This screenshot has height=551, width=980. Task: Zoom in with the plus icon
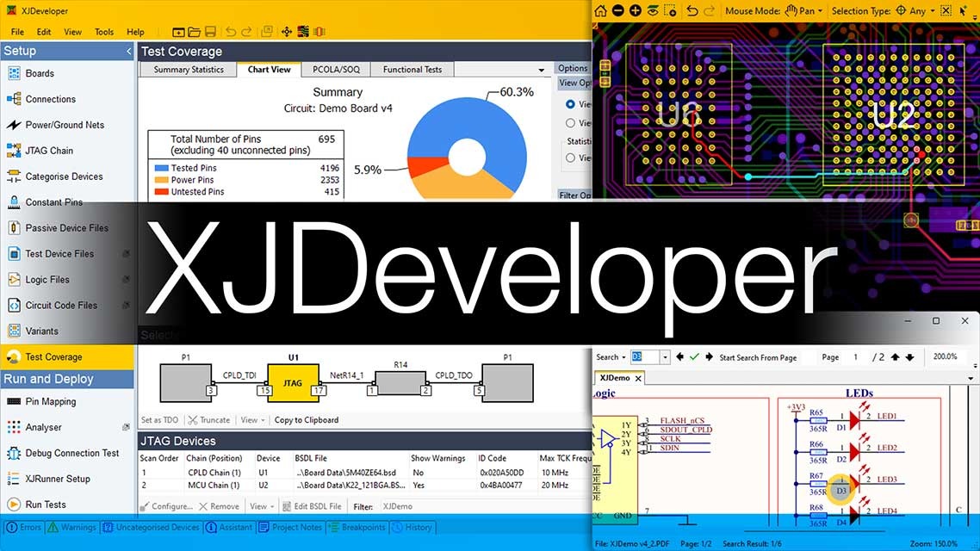[636, 11]
